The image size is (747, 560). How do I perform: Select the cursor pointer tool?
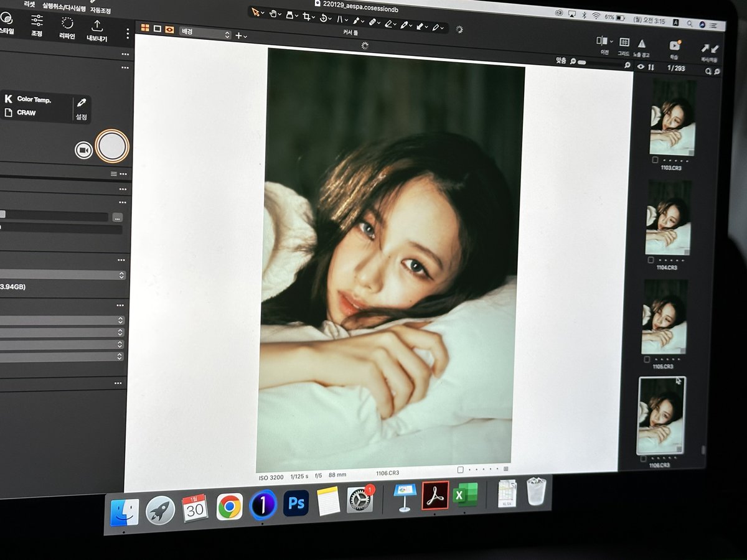[255, 12]
